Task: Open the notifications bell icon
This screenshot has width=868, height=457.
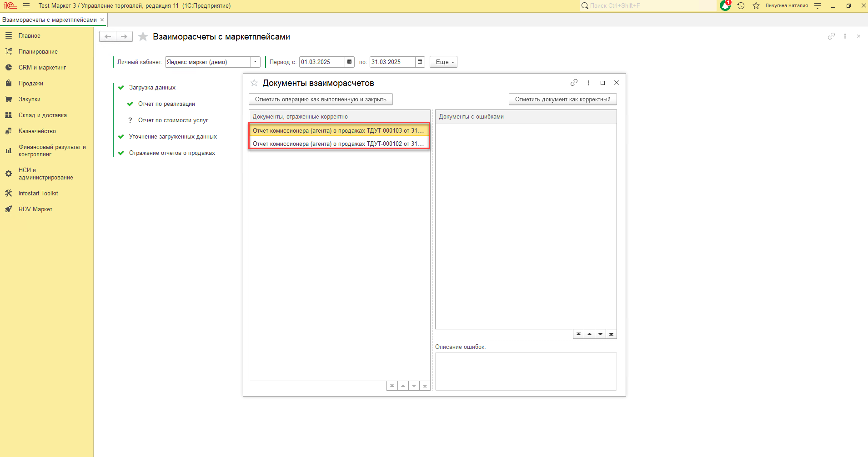Action: tap(725, 6)
